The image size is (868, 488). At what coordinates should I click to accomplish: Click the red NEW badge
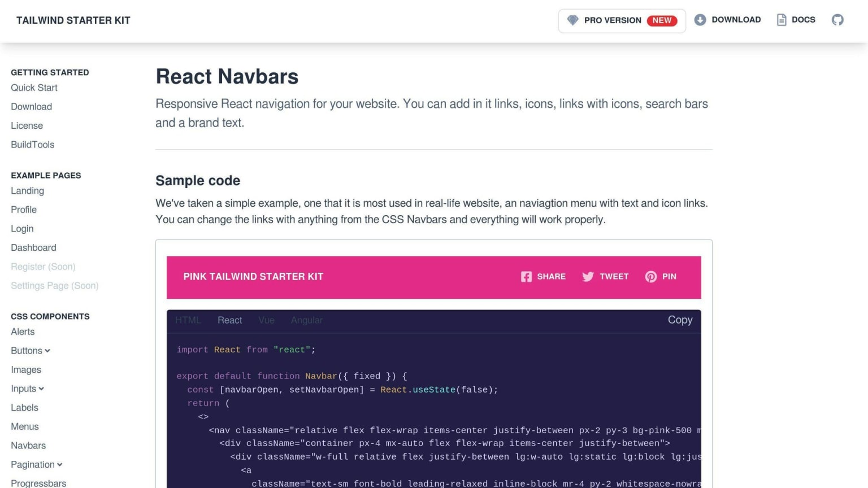point(662,20)
